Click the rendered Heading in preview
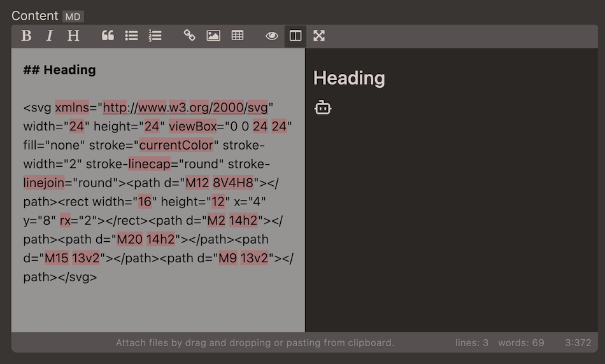 coord(349,78)
